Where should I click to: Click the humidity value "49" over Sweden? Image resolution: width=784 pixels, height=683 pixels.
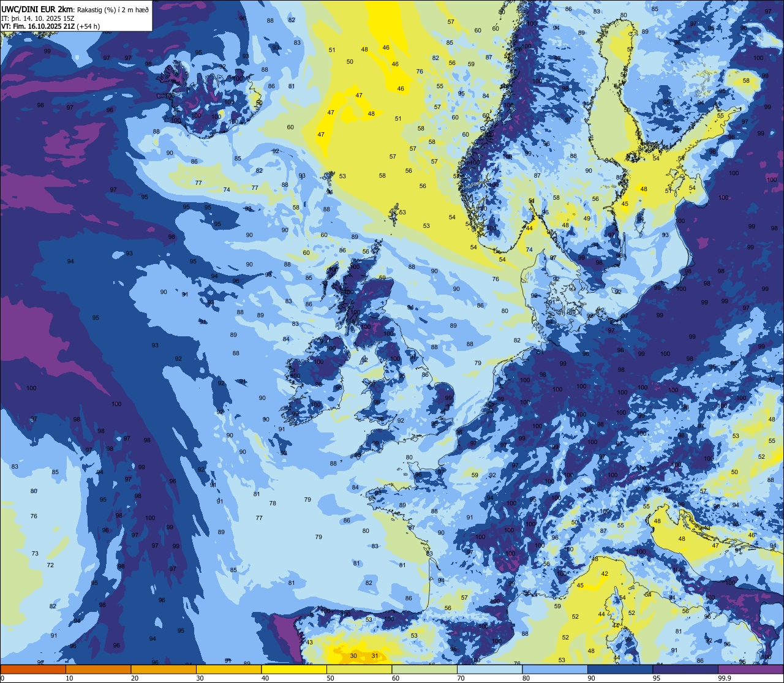[587, 218]
